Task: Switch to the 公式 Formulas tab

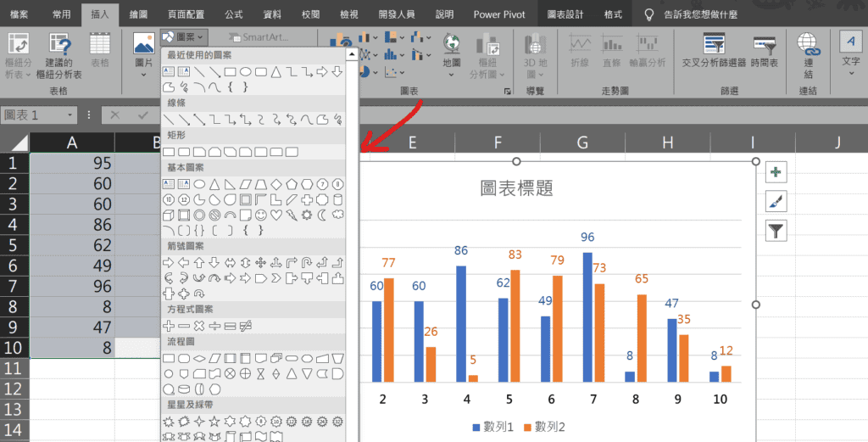Action: [x=234, y=14]
